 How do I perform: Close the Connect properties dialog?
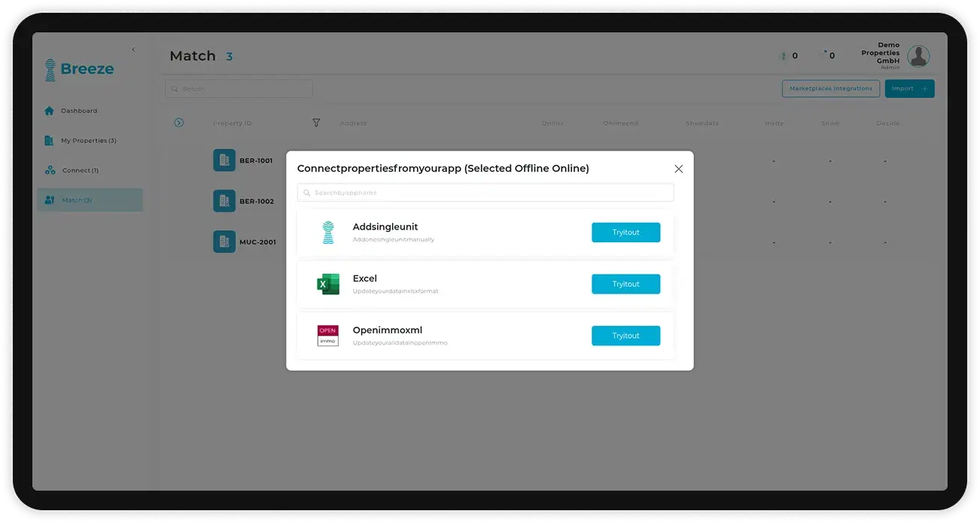pyautogui.click(x=678, y=169)
